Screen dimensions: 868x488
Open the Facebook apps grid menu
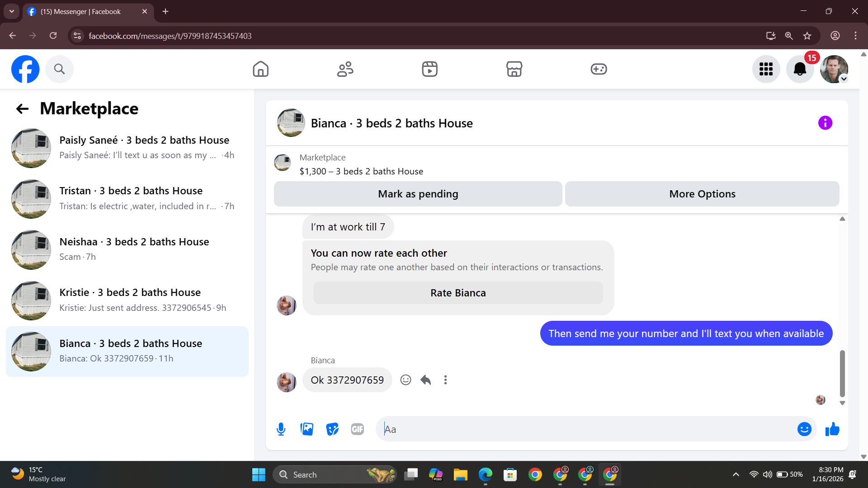766,69
